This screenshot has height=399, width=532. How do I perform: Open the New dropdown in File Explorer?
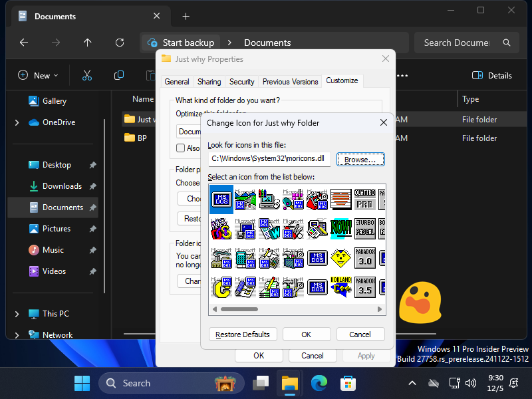tap(38, 76)
